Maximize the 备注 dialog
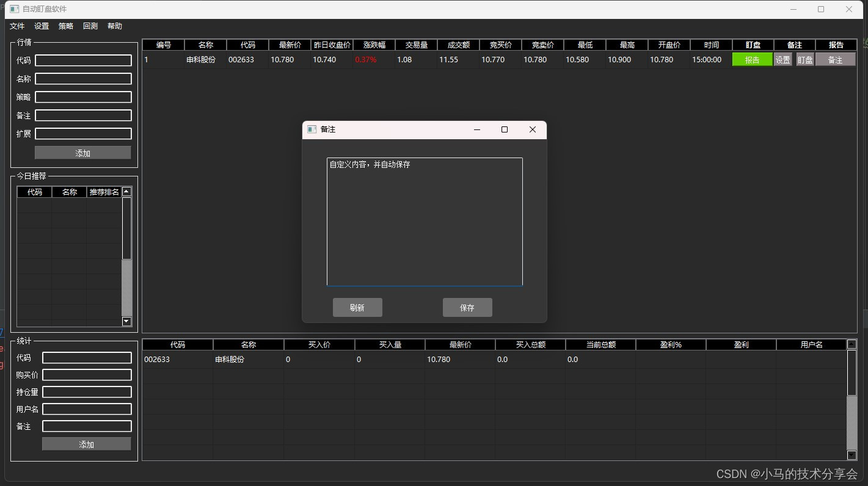The height and width of the screenshot is (486, 868). pyautogui.click(x=505, y=129)
